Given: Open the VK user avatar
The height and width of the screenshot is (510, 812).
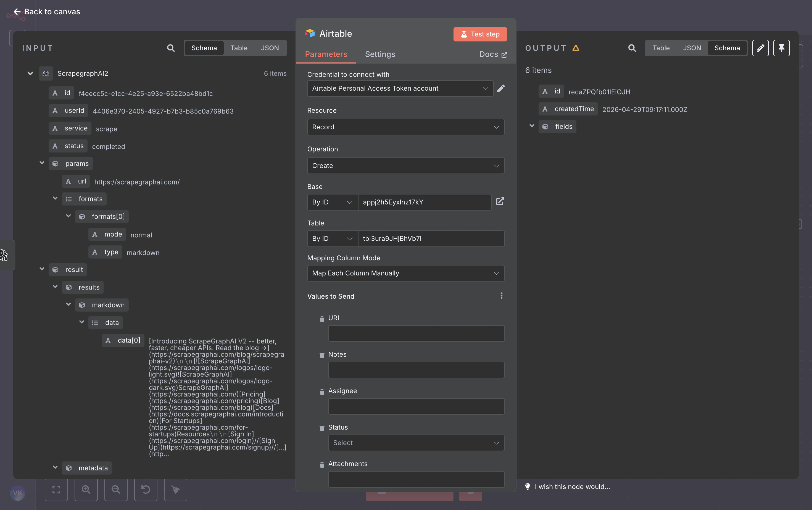Looking at the screenshot, I should point(17,493).
